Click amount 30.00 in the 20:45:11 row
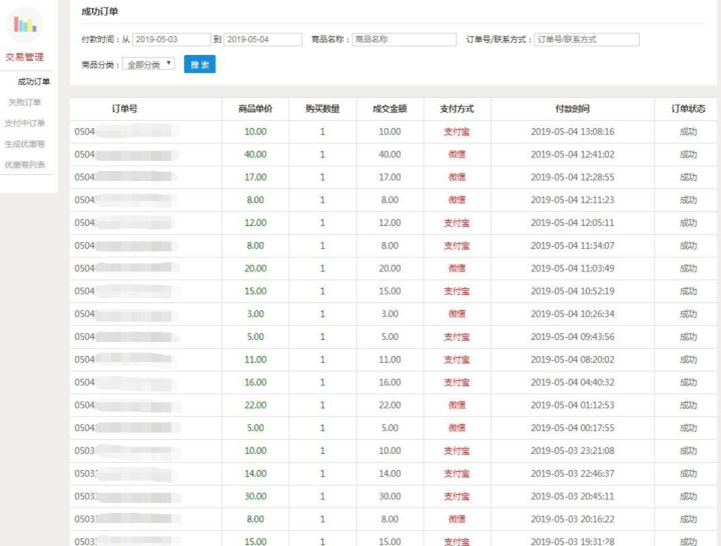The width and height of the screenshot is (721, 546). tap(389, 497)
